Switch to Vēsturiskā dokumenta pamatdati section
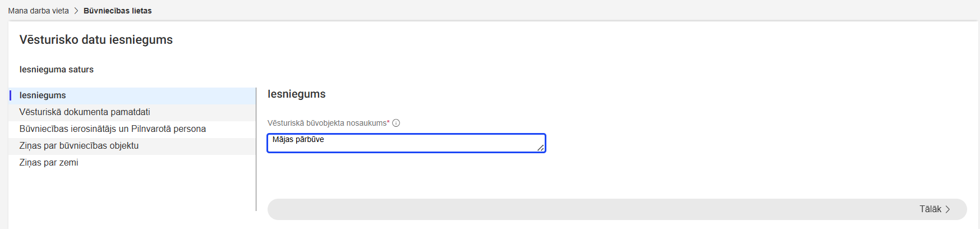Viewport: 980px width, 229px height. pos(85,112)
